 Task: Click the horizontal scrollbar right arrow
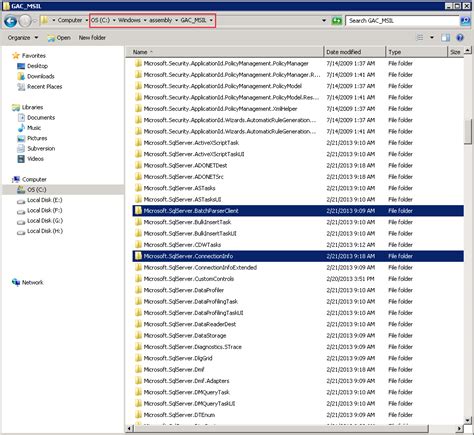(459, 428)
